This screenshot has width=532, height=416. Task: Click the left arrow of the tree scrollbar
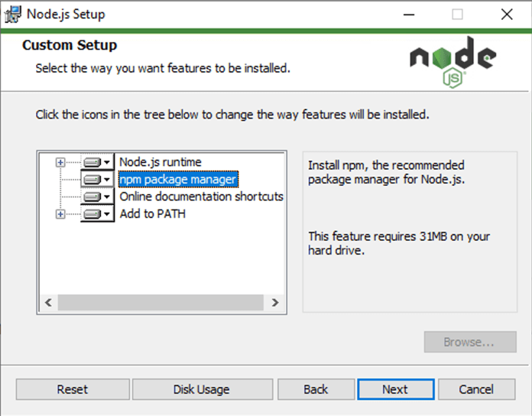click(47, 303)
